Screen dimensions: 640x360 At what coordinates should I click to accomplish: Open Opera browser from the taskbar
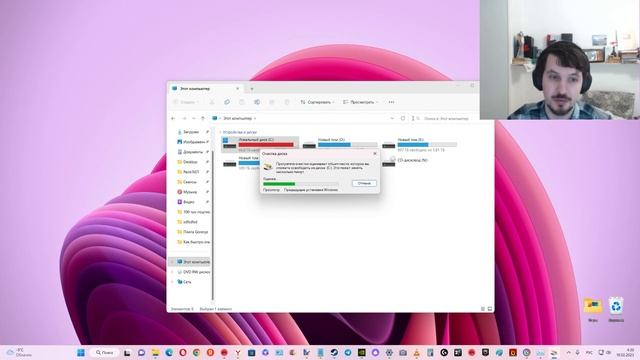183,353
